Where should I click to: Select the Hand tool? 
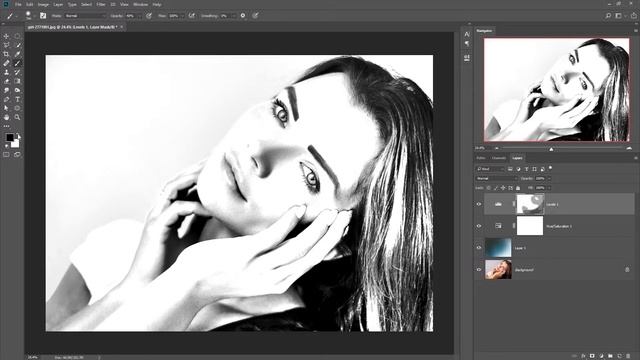pos(6,117)
